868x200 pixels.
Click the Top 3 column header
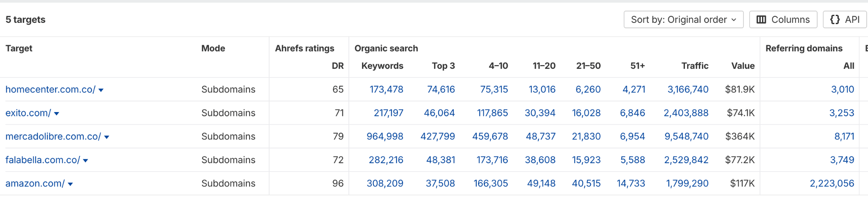[x=443, y=66]
